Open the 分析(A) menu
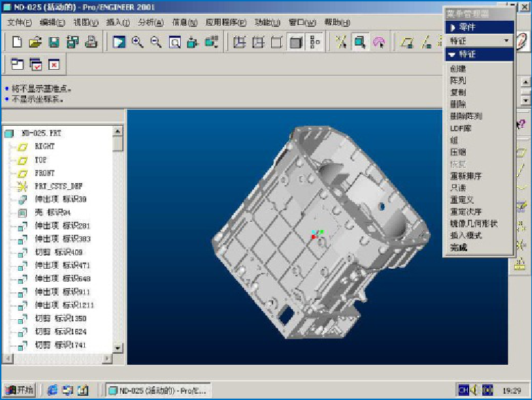This screenshot has width=532, height=400. [150, 23]
